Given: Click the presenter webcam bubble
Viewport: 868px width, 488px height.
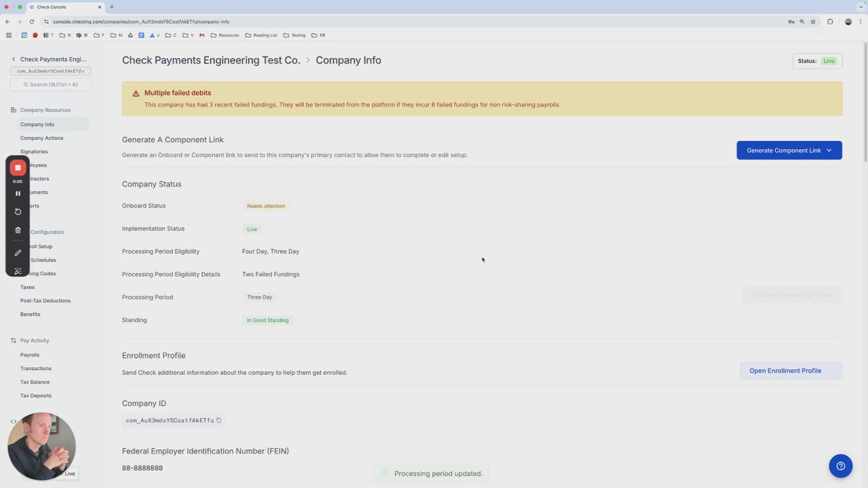Looking at the screenshot, I should coord(41,446).
